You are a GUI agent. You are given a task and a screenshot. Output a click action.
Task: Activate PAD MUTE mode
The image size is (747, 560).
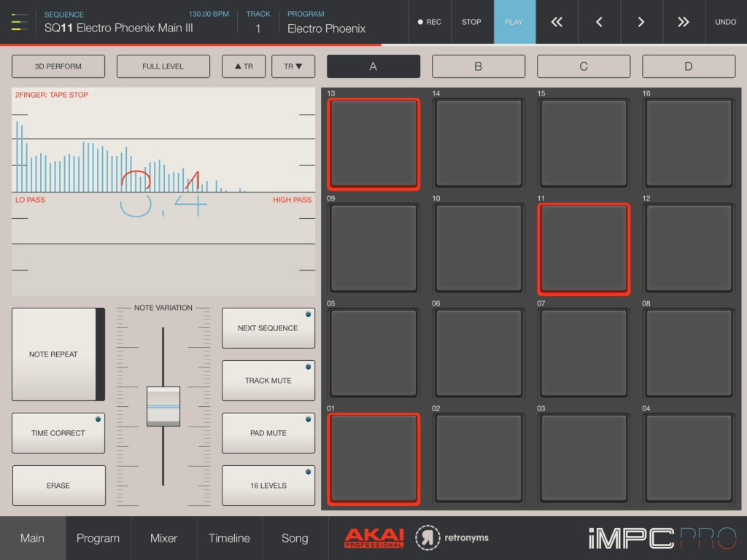[x=268, y=432]
